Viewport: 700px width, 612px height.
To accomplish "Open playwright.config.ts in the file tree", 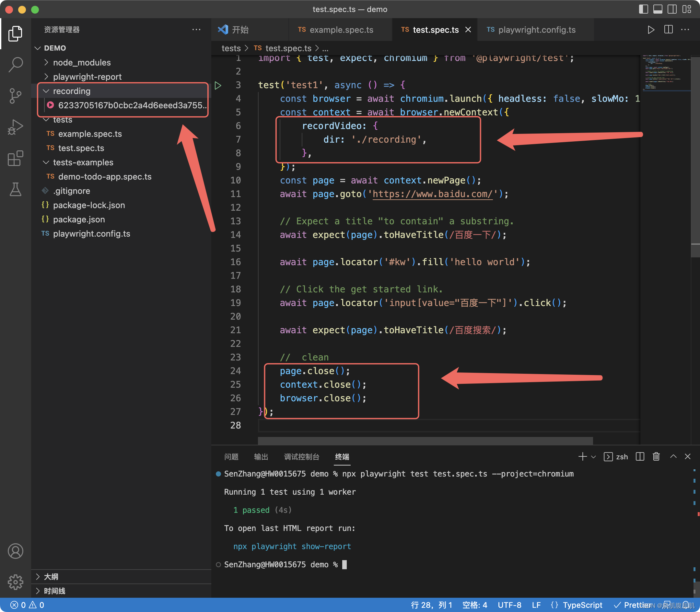I will [x=121, y=234].
